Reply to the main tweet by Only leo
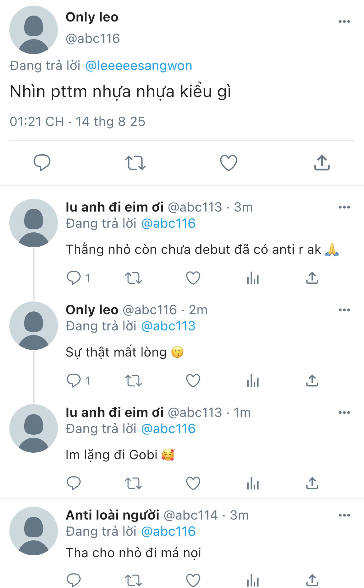This screenshot has width=364, height=588. 42,162
